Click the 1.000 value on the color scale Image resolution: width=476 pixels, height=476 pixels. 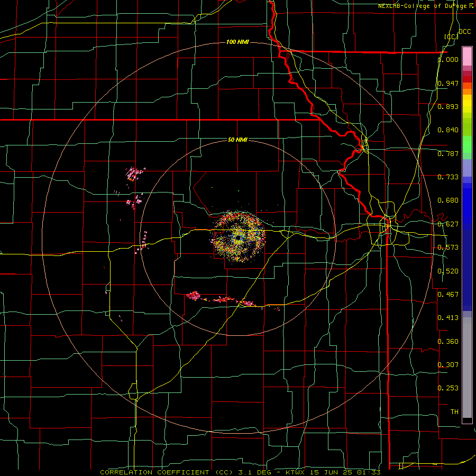tap(448, 59)
